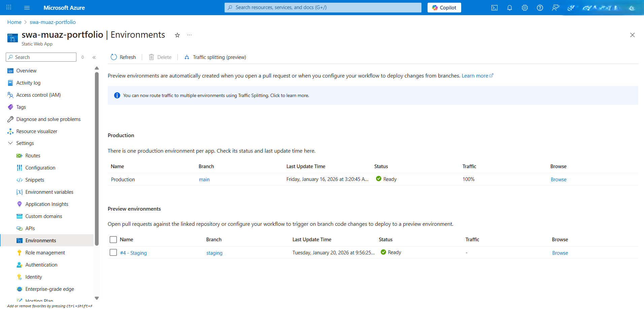
Task: Browse the Production environment
Action: click(558, 179)
